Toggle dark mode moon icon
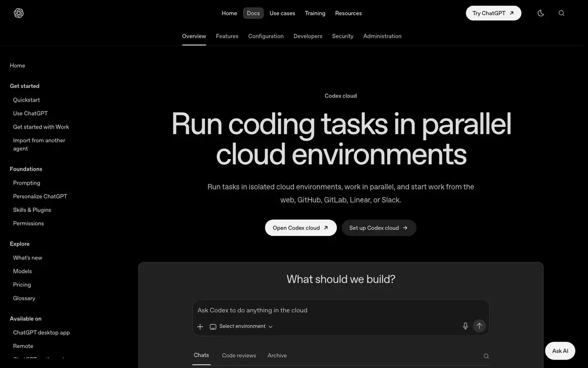The image size is (588, 368). point(541,13)
